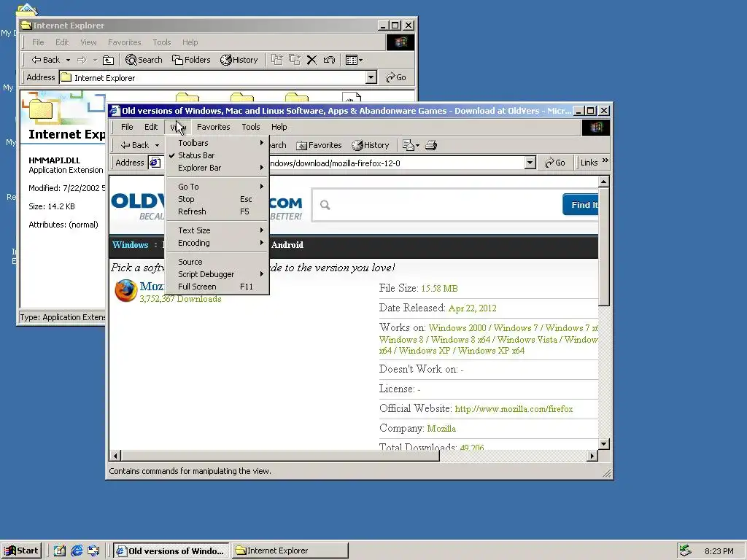Screen dimensions: 747x560
Task: Click Move To icon in folder window
Action: 276,60
